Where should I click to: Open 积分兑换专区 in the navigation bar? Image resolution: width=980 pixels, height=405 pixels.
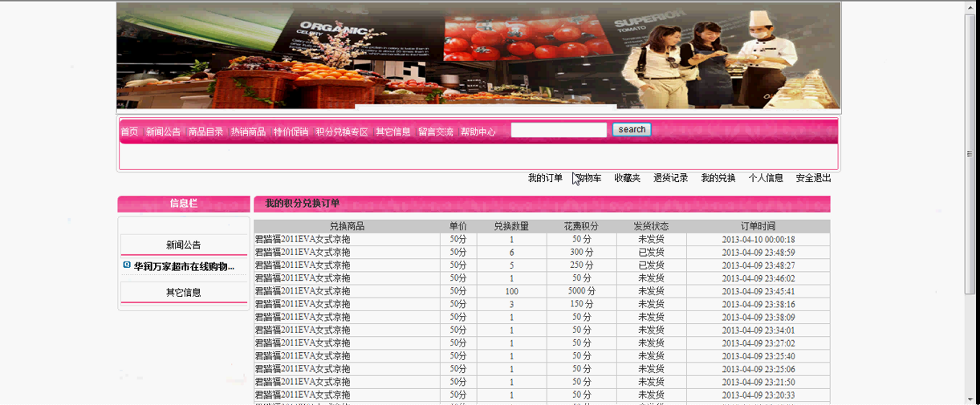click(342, 132)
